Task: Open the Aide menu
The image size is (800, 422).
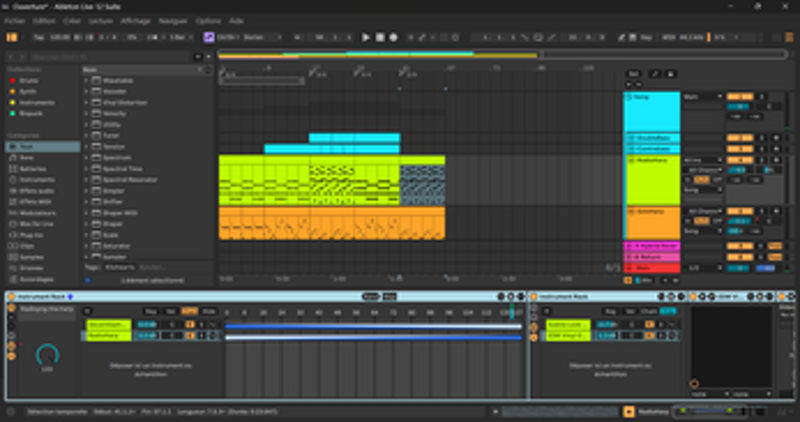Action: 236,21
